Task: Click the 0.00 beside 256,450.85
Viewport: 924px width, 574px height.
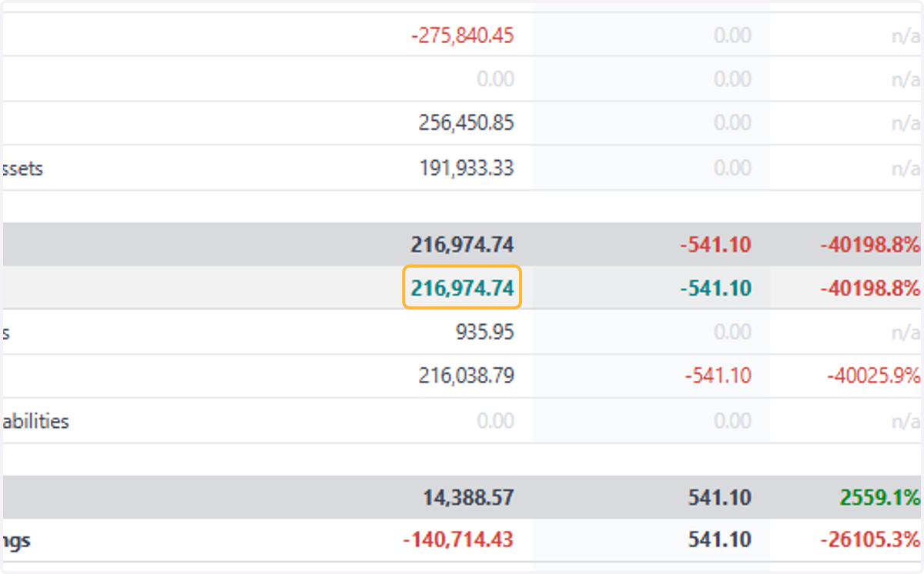Action: click(x=732, y=123)
